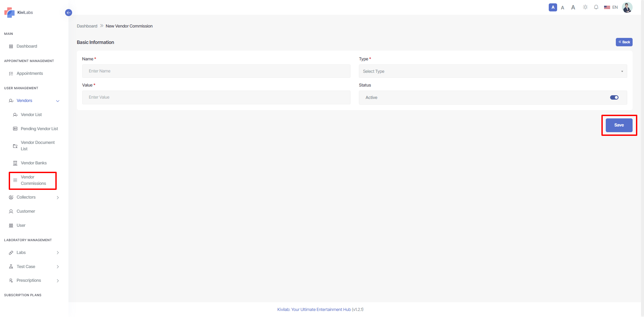Click the Vendor Banks building icon
Image resolution: width=644 pixels, height=317 pixels.
pyautogui.click(x=15, y=163)
